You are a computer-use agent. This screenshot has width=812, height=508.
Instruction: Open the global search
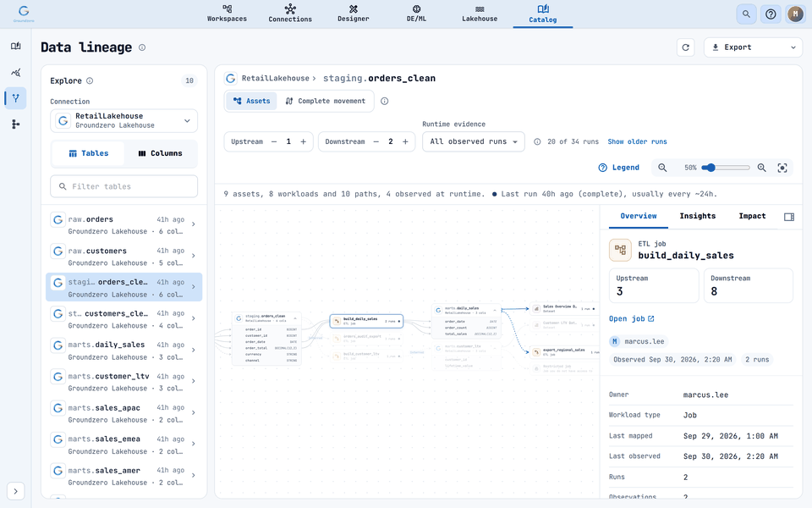[x=746, y=14]
